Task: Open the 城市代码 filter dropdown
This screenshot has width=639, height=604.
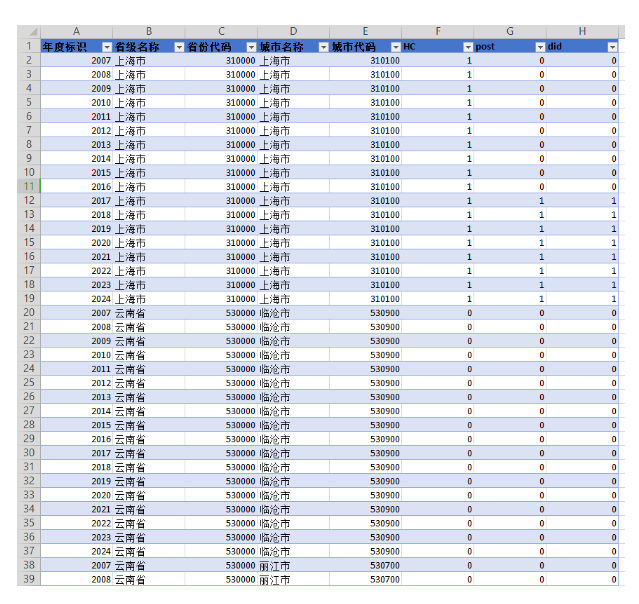Action: click(396, 47)
